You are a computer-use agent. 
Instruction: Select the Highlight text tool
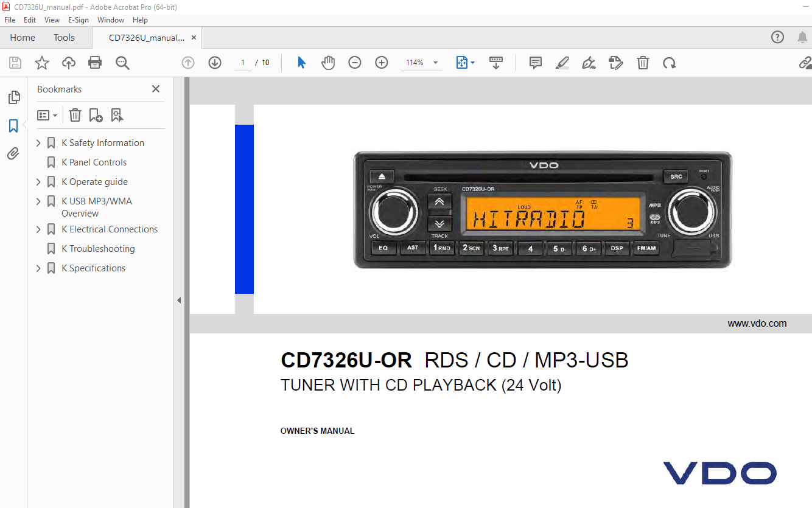[562, 63]
